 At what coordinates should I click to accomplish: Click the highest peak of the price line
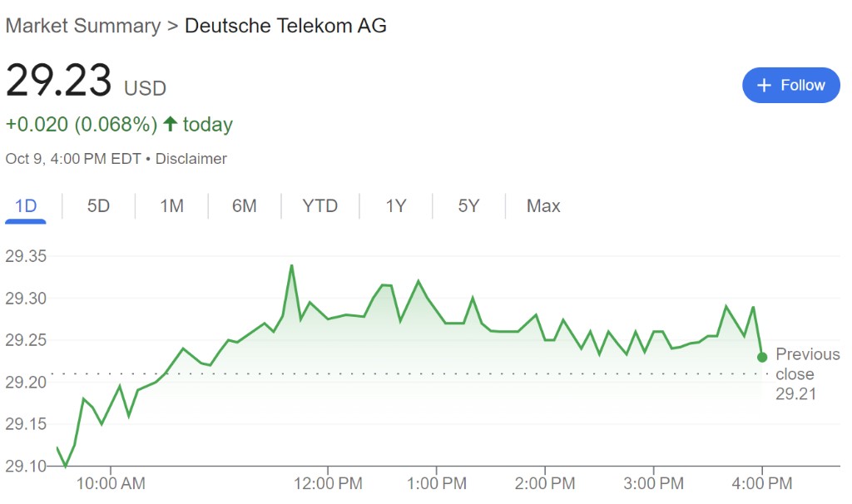(x=291, y=265)
